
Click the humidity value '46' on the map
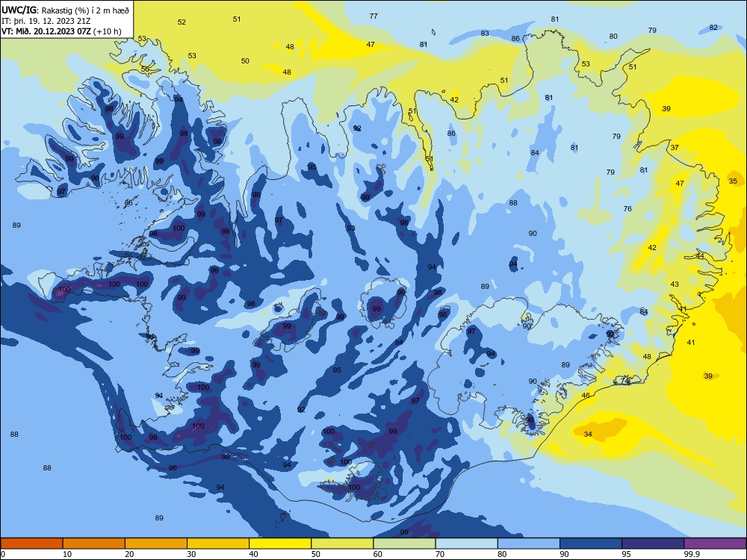586,395
